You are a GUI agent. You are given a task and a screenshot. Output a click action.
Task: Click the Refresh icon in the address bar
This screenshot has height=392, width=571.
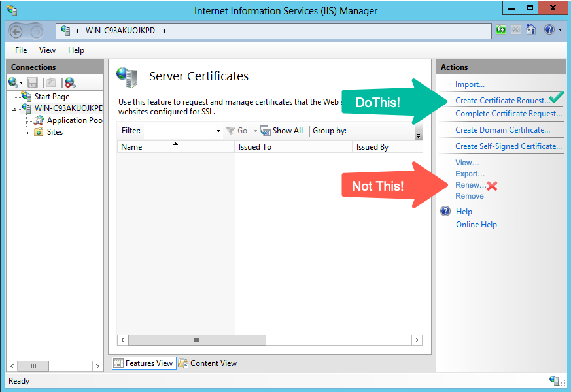pyautogui.click(x=501, y=30)
